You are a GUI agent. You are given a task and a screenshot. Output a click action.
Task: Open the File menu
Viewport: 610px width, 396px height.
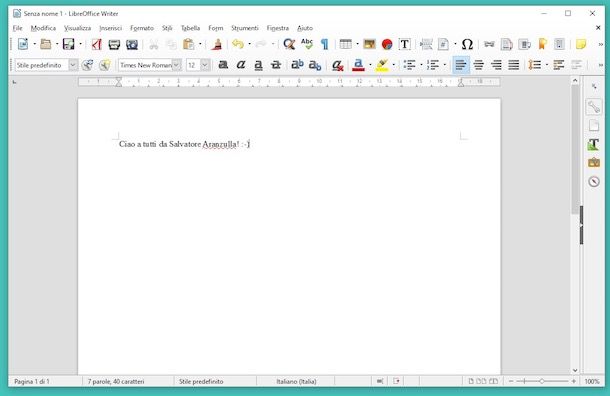click(17, 28)
